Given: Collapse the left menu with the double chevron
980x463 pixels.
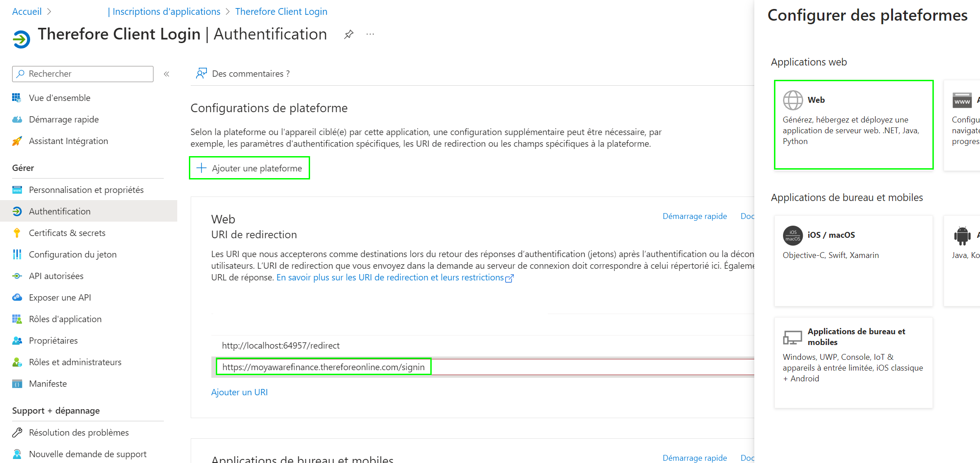Looking at the screenshot, I should pyautogui.click(x=166, y=74).
